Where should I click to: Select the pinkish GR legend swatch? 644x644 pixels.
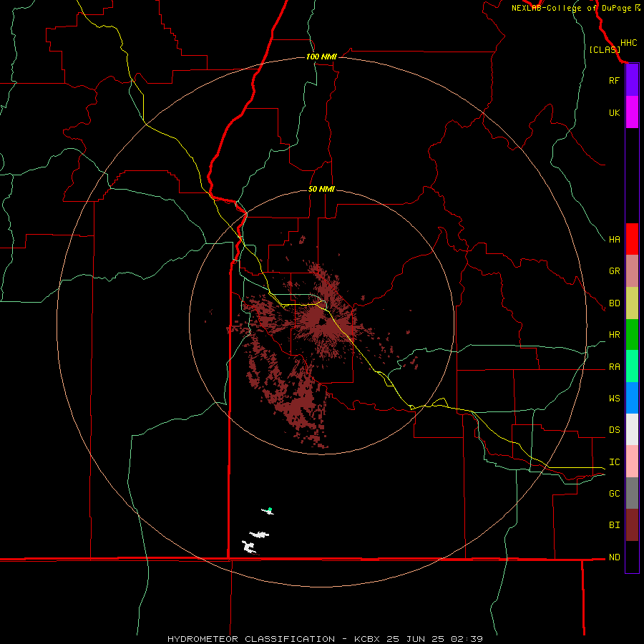tap(632, 271)
